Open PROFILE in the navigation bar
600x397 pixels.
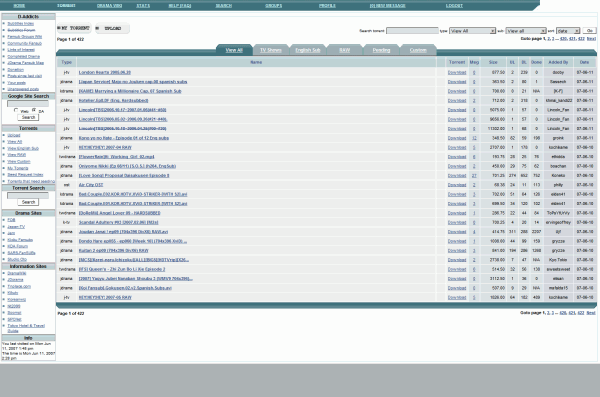point(327,6)
